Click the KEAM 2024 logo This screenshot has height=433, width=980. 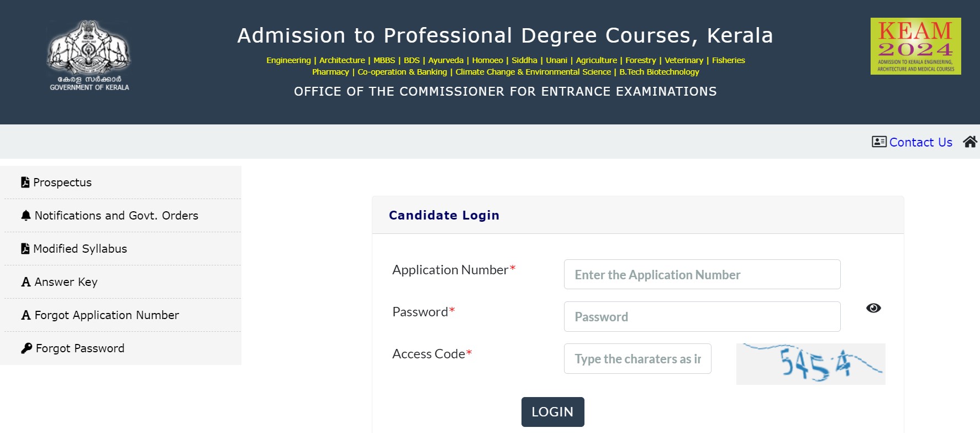click(x=915, y=46)
